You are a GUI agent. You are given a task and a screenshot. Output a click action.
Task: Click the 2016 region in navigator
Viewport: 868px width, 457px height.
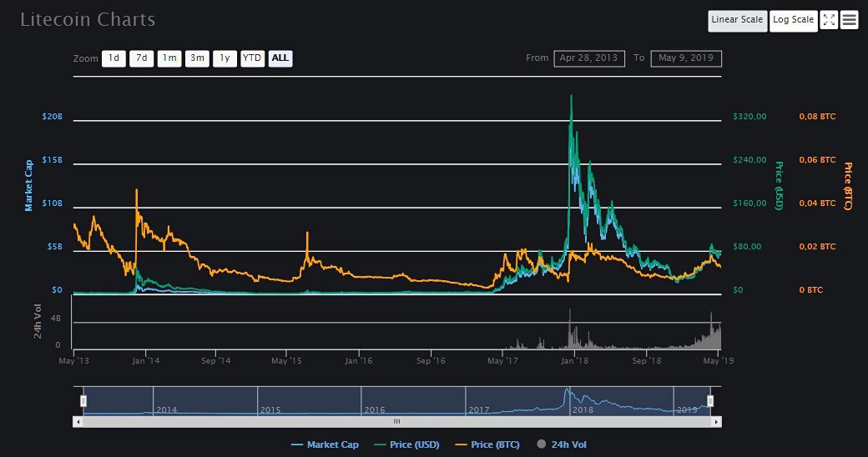coord(412,401)
